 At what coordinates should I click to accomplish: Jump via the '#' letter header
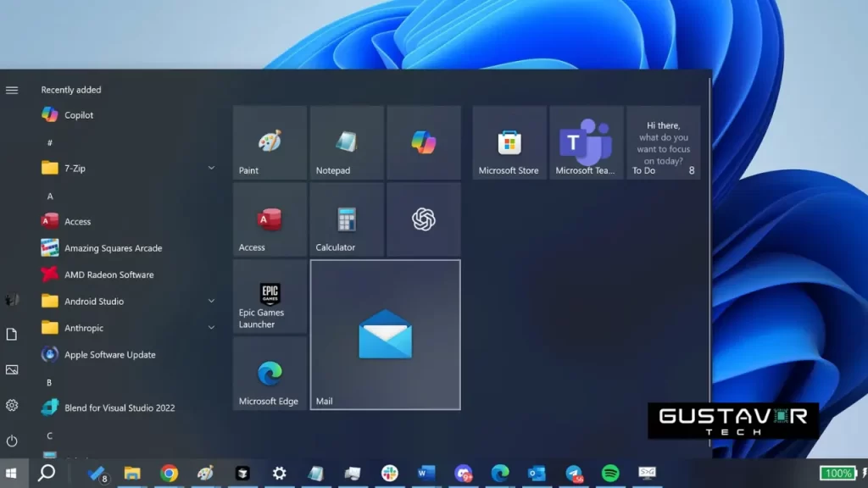pos(50,142)
